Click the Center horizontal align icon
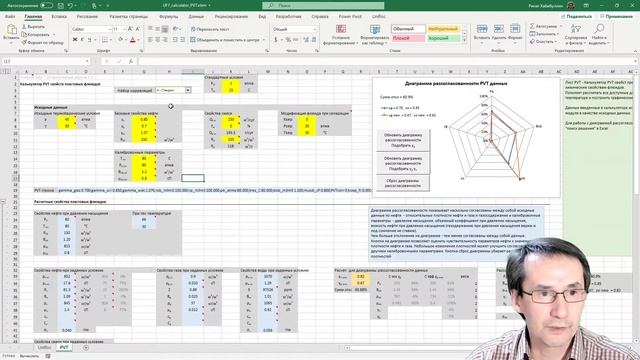 158,40
